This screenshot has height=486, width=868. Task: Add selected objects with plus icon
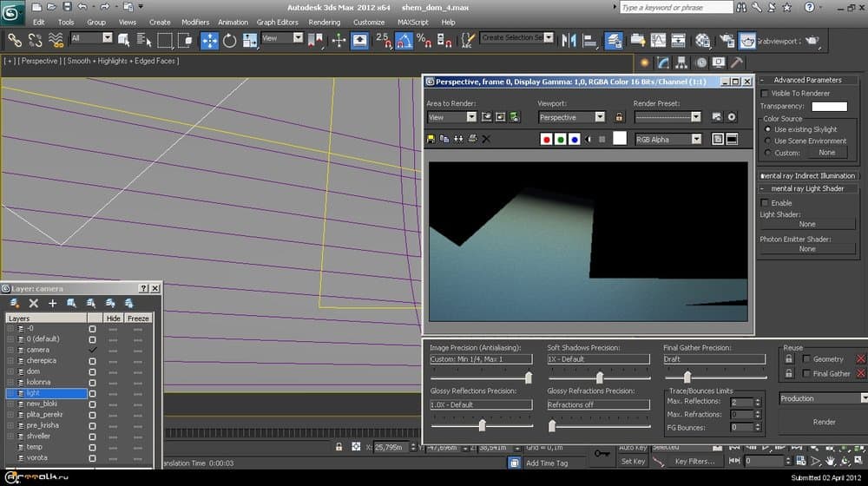(52, 303)
